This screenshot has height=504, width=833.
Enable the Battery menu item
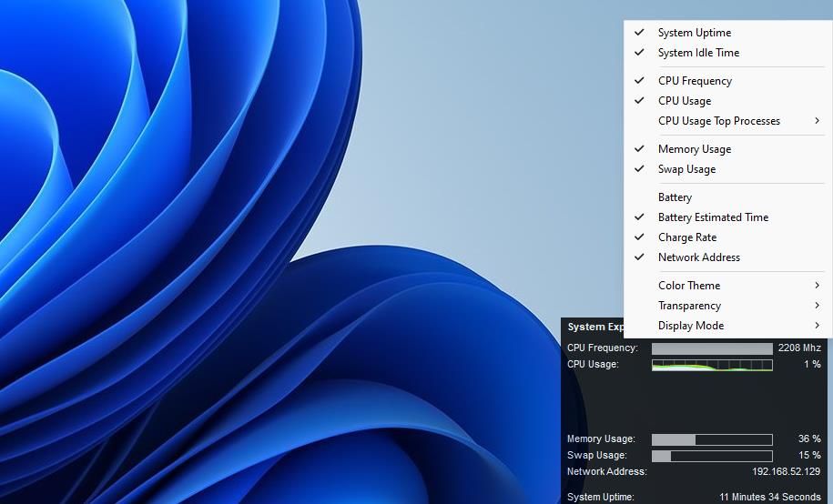(x=675, y=197)
